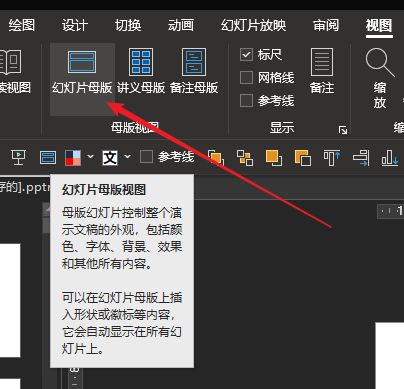Click the theme colors swatch button
Viewport: 404px width, 389px height.
coord(73,157)
